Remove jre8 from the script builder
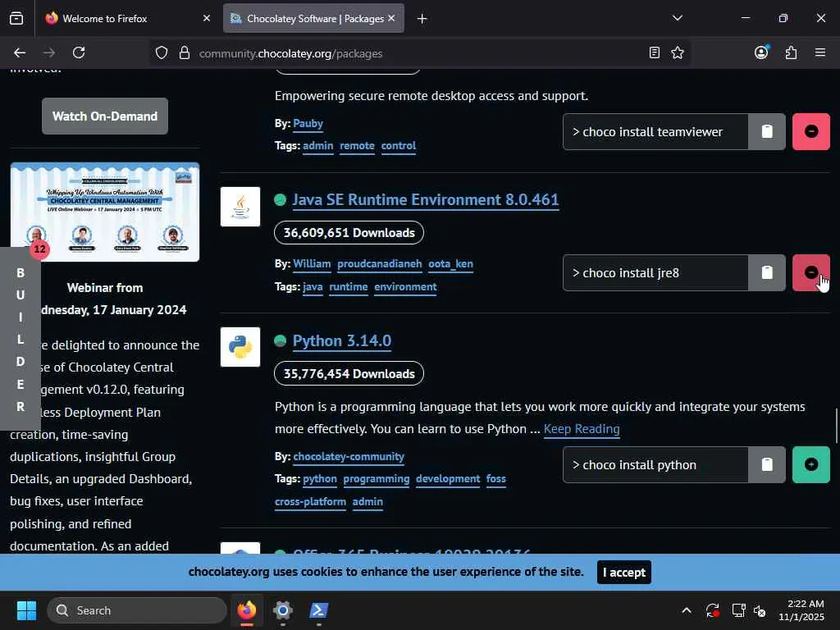The height and width of the screenshot is (630, 840). coord(811,272)
